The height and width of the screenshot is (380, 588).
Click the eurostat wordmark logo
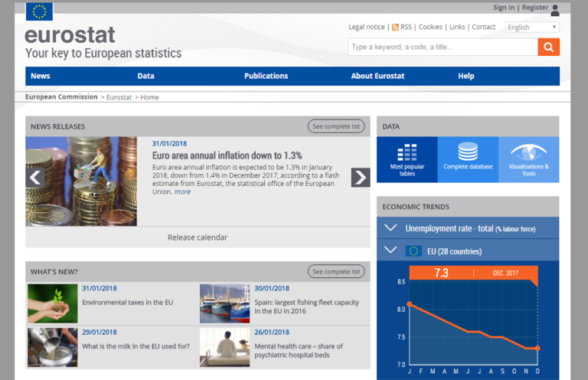70,35
